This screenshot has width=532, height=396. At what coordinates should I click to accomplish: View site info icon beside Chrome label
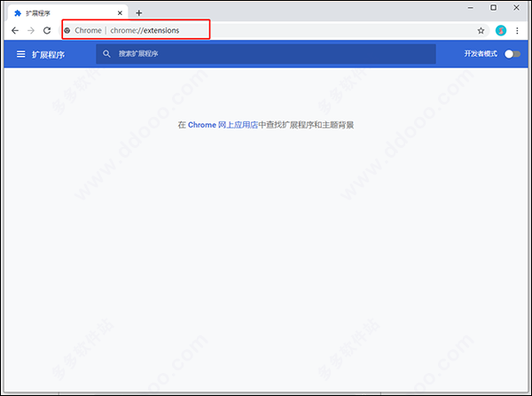67,30
